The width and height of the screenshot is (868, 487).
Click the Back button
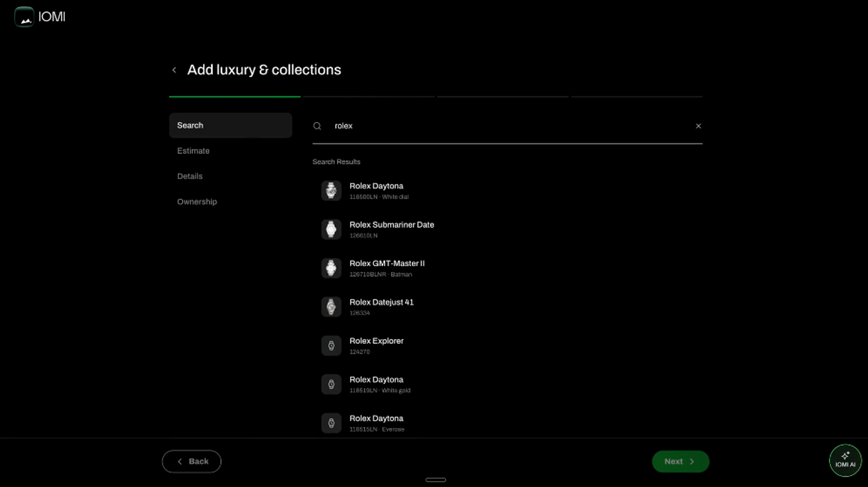[x=192, y=461]
